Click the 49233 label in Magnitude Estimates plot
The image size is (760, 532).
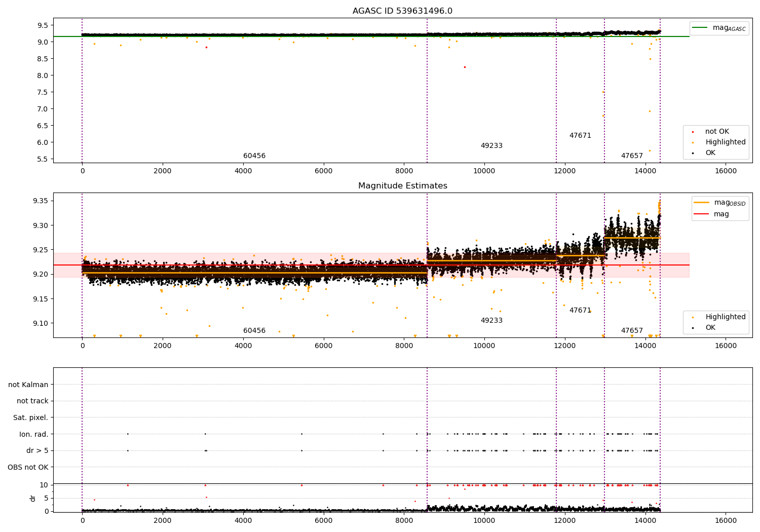[x=491, y=321]
